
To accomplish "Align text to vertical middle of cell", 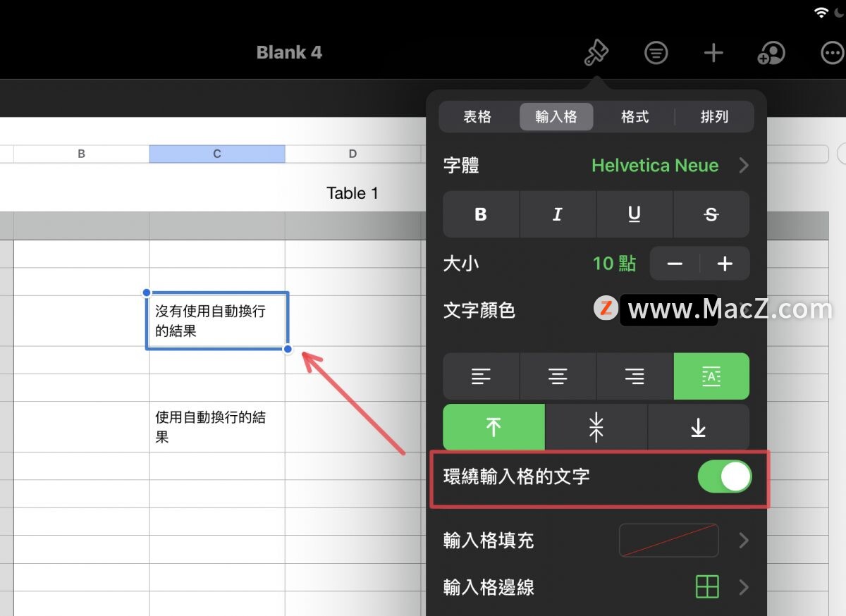I will (x=596, y=427).
